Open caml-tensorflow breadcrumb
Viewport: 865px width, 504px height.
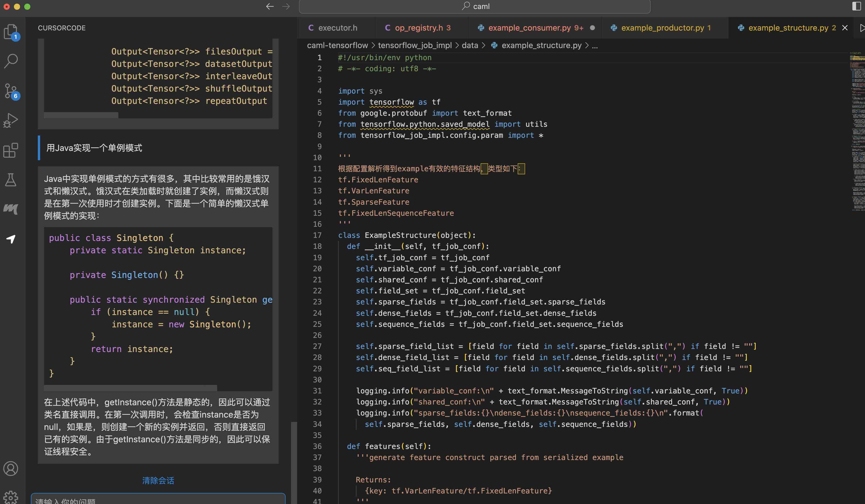click(x=337, y=45)
